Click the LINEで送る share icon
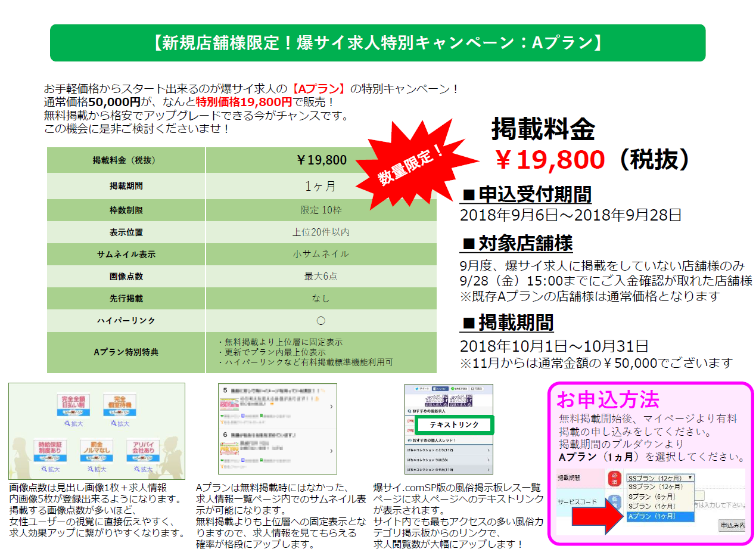The height and width of the screenshot is (552, 756). click(460, 389)
